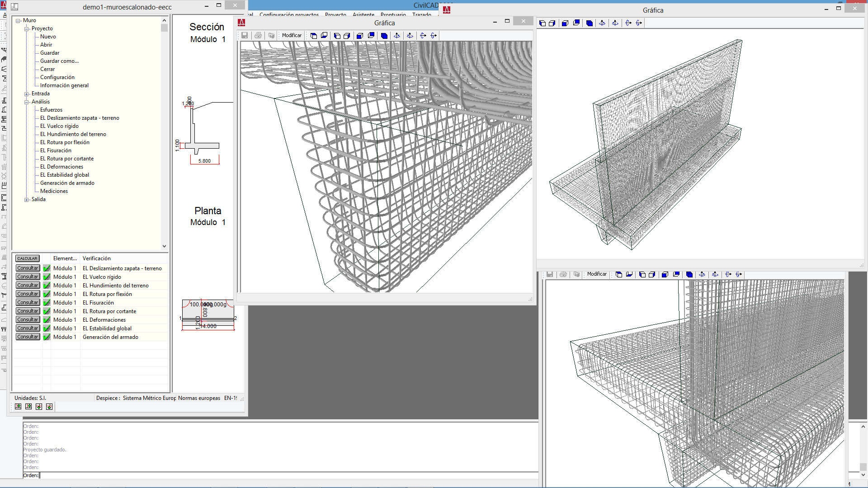This screenshot has height=488, width=868.
Task: Click the second green-arrow icon below Unidades
Action: coord(28,407)
